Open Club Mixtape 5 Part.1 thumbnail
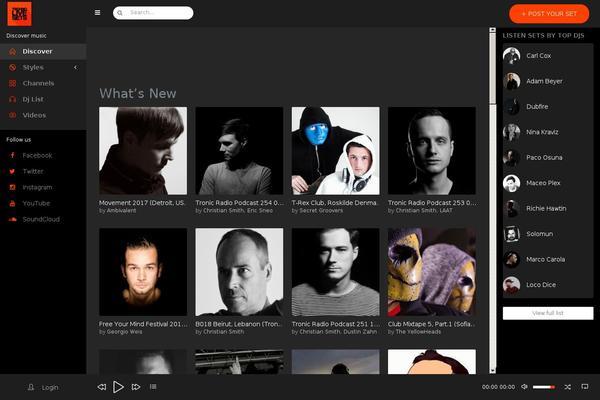 [x=432, y=272]
